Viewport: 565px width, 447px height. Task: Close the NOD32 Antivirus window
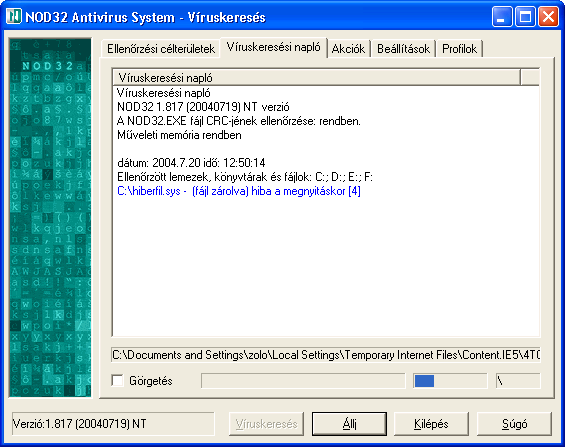tap(548, 17)
